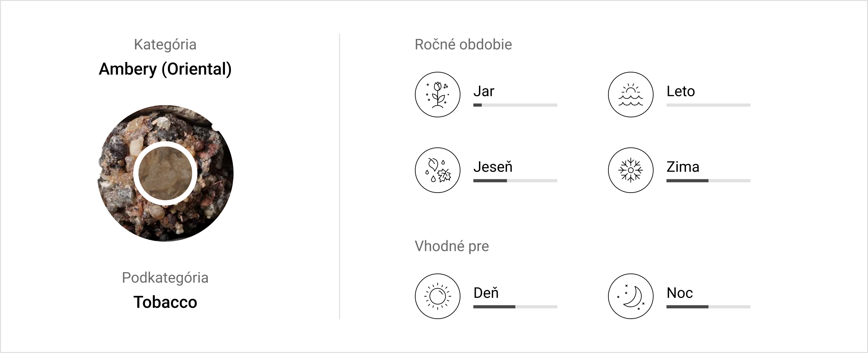This screenshot has width=868, height=353.
Task: Select the Noc label text
Action: (679, 293)
